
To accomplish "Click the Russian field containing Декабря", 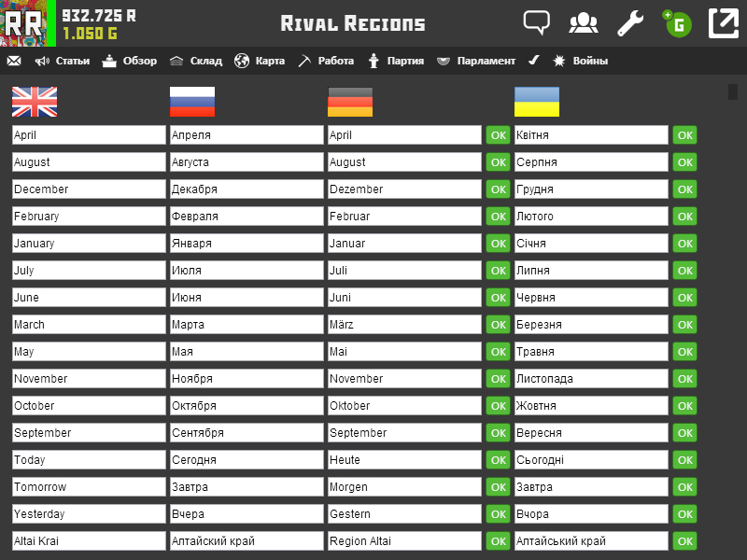I will [247, 189].
